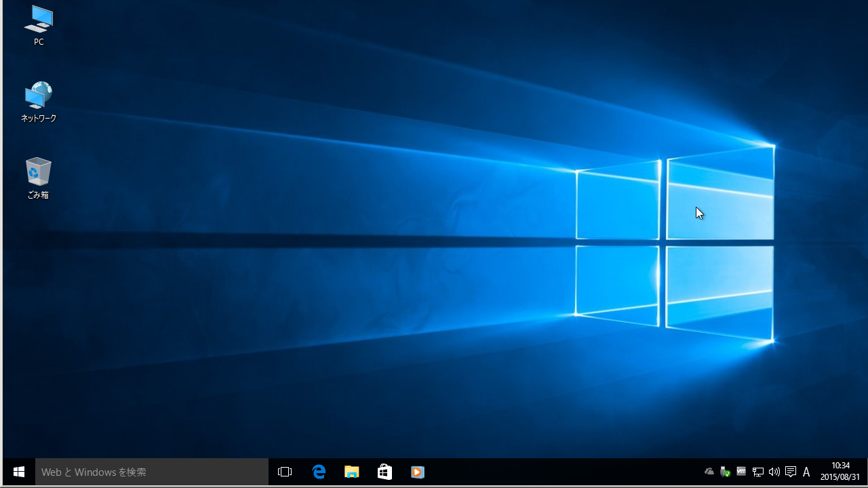Click the Show desktop strip at taskbar end

[x=866, y=472]
